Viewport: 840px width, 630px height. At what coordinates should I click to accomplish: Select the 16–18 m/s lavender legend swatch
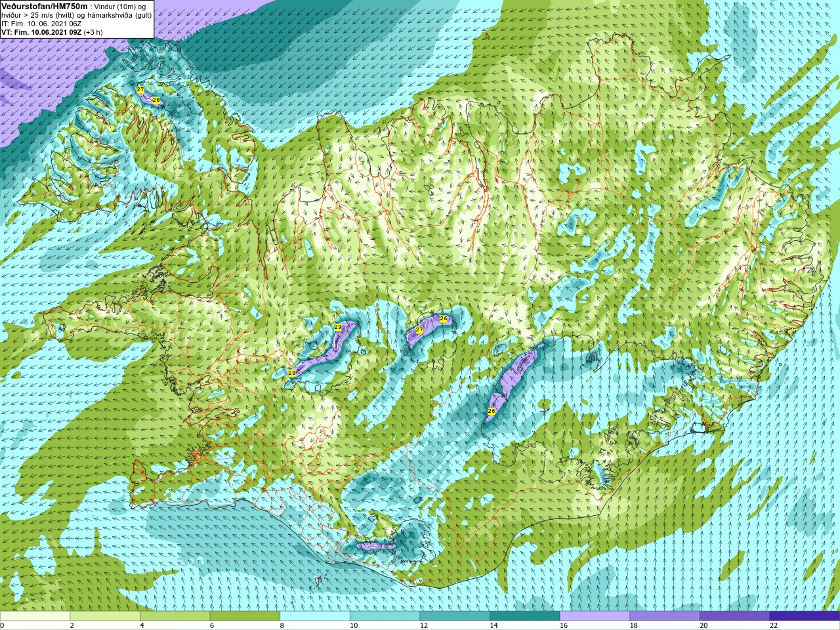click(595, 616)
